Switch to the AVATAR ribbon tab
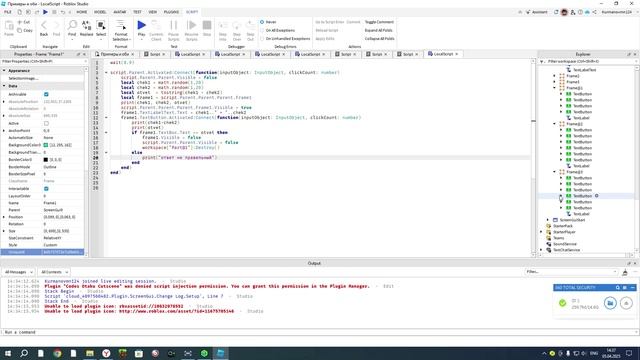The height and width of the screenshot is (360, 640). (x=120, y=12)
